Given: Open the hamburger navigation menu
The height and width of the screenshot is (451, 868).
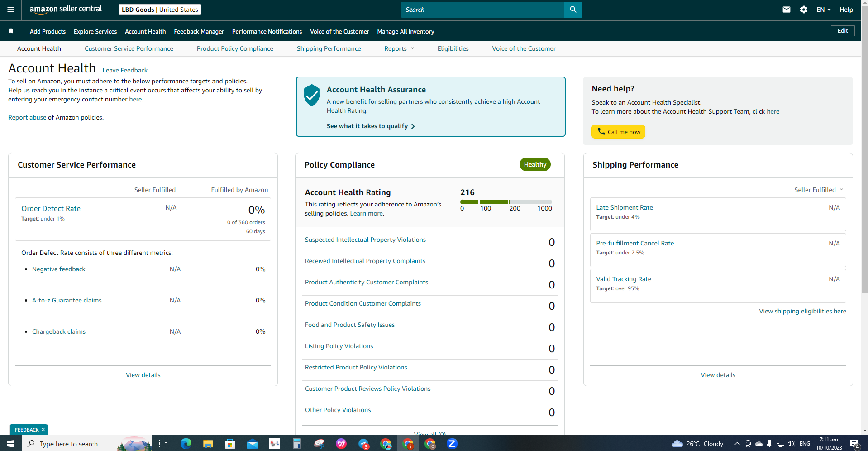Looking at the screenshot, I should 11,10.
